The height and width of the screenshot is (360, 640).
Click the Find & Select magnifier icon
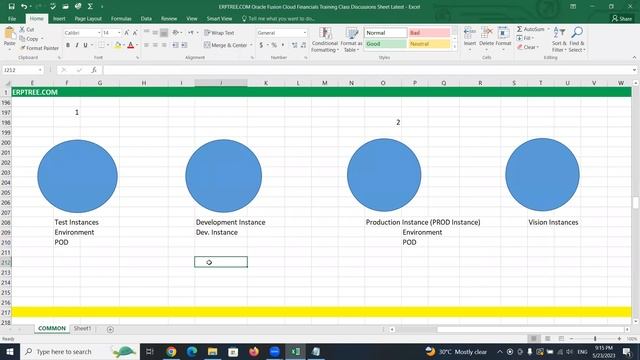(577, 33)
